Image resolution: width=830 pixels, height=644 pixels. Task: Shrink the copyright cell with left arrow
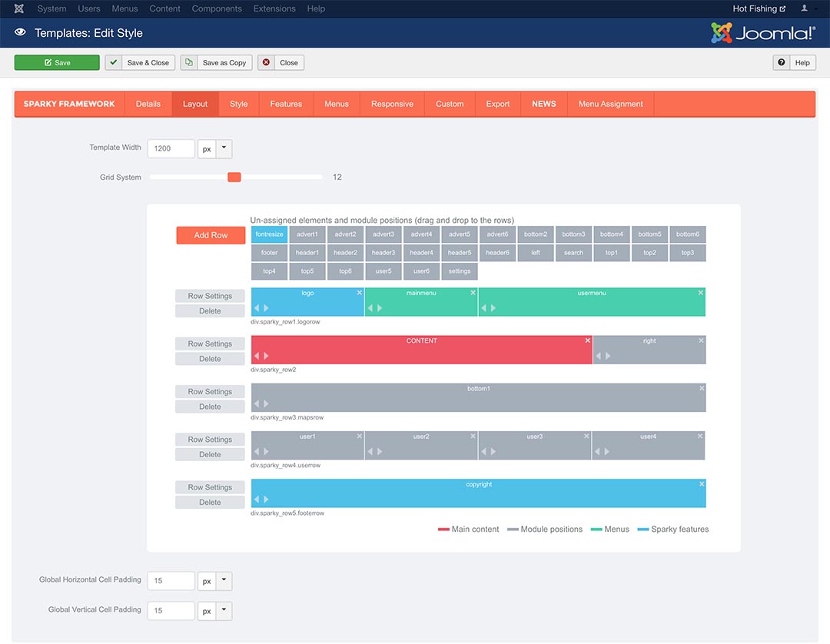point(257,499)
